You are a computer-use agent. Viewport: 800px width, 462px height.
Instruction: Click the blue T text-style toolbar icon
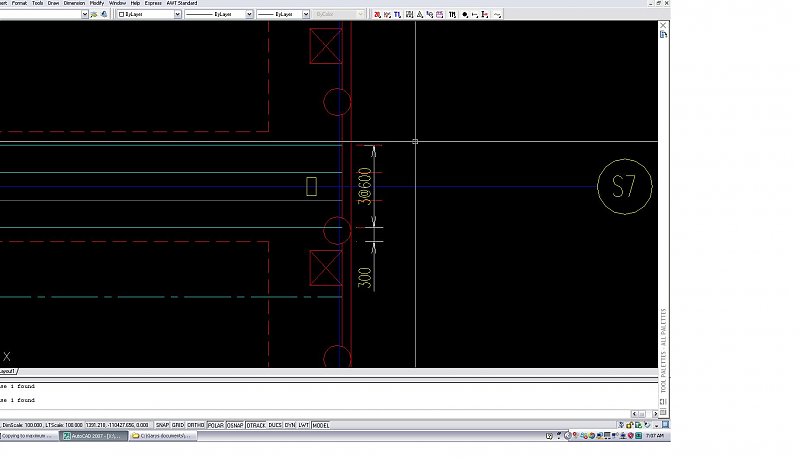pos(397,15)
